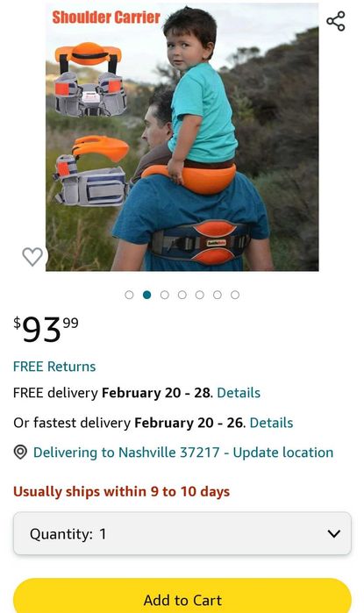Go to the last carousel image dot
The width and height of the screenshot is (364, 613).
(235, 295)
